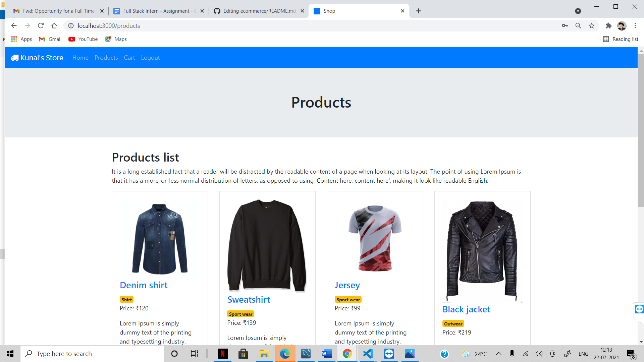This screenshot has width=644, height=362.
Task: Click Logout in the navbar
Action: click(x=150, y=58)
